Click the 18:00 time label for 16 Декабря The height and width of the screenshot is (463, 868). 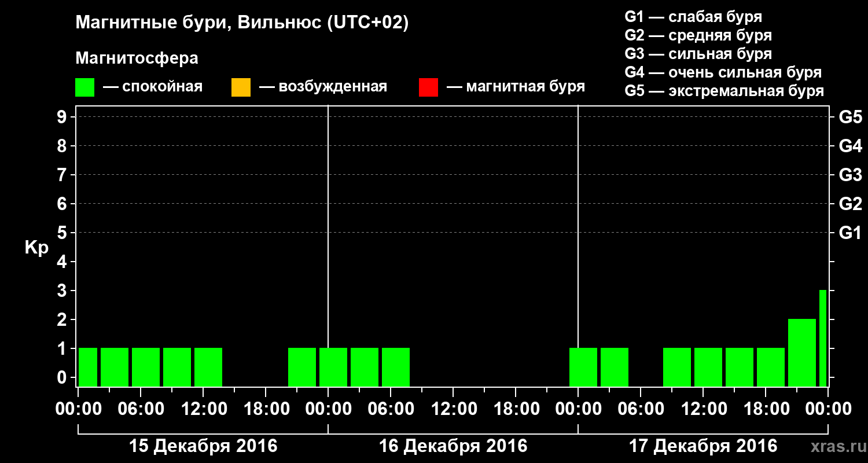click(516, 409)
